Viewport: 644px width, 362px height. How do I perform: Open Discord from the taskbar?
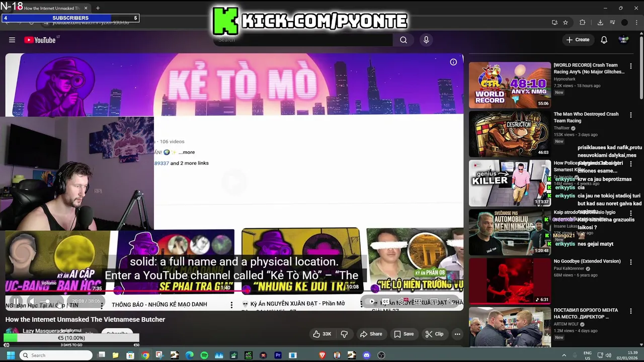[366, 355]
